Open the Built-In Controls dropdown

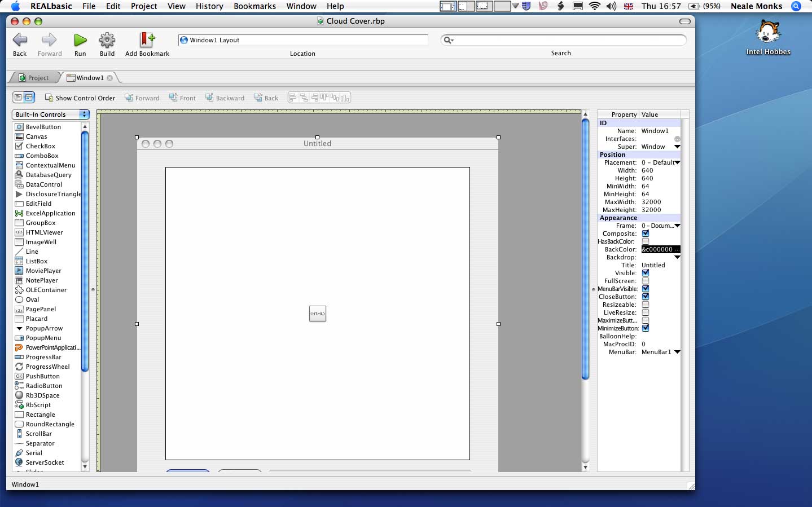[51, 114]
